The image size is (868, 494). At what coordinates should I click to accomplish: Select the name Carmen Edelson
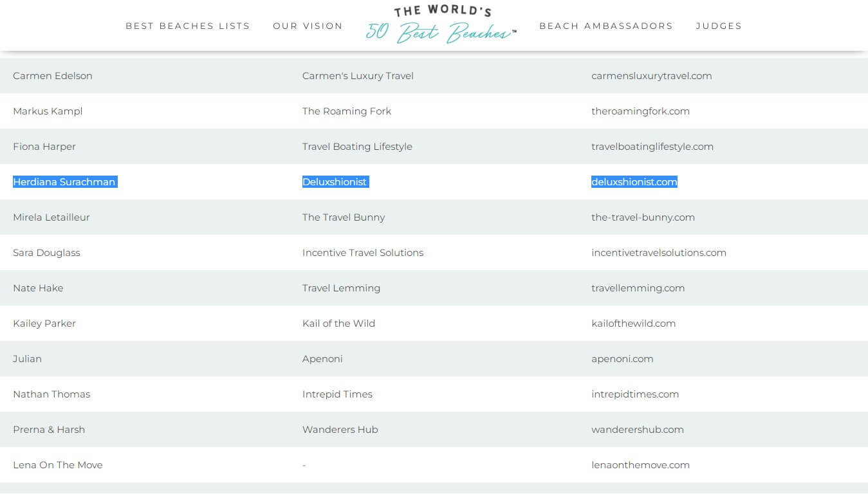coord(53,76)
